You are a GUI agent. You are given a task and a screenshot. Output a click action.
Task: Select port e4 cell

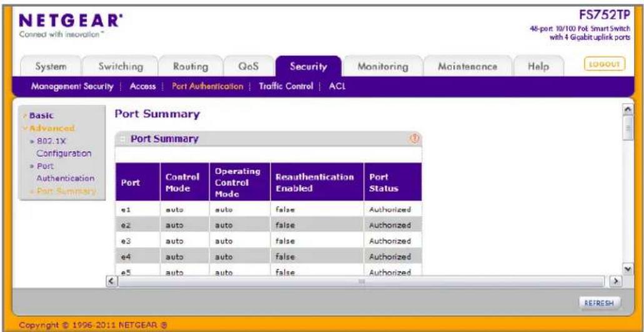click(x=137, y=256)
